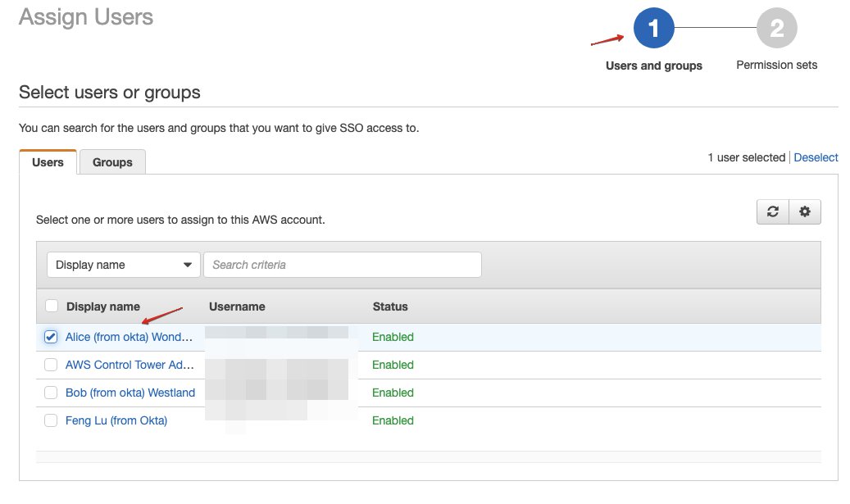
Task: Click step 2 Permission sets circle
Action: point(777,28)
